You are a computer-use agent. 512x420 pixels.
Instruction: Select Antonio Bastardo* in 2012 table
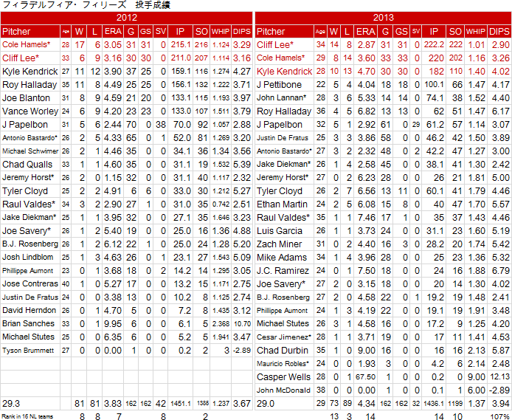click(30, 138)
